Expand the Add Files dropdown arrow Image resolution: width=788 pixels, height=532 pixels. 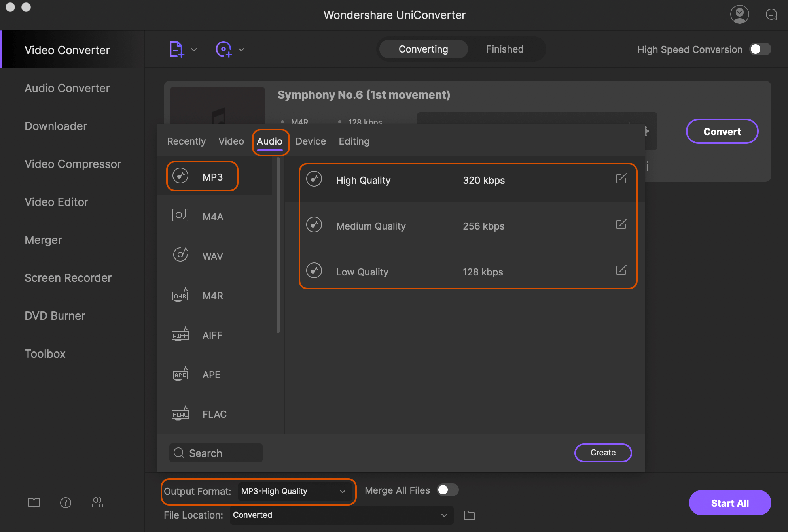194,50
